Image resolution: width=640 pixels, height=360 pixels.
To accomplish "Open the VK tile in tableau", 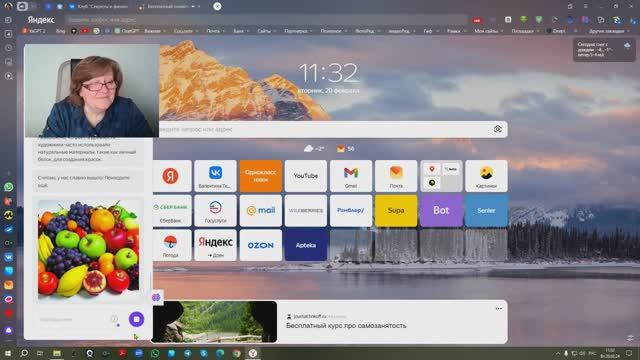I will tap(216, 176).
